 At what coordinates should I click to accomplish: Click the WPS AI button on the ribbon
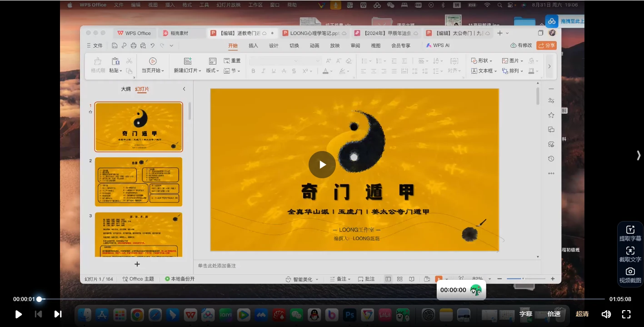click(439, 45)
